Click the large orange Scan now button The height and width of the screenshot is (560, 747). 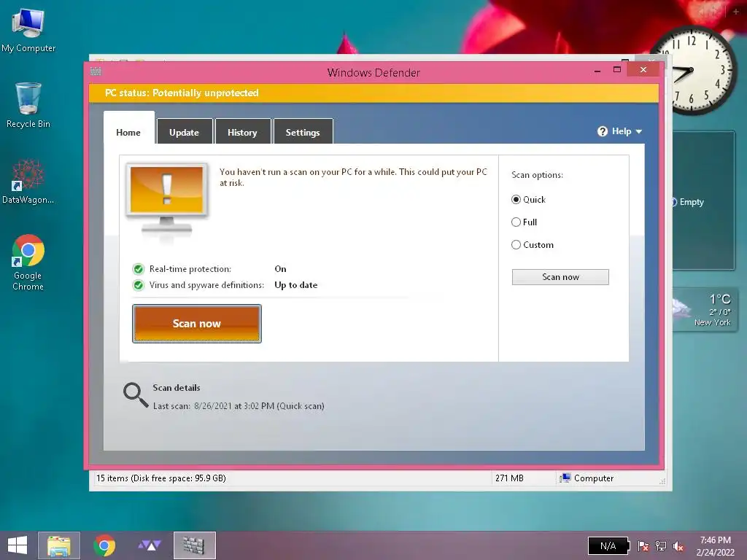tap(197, 324)
